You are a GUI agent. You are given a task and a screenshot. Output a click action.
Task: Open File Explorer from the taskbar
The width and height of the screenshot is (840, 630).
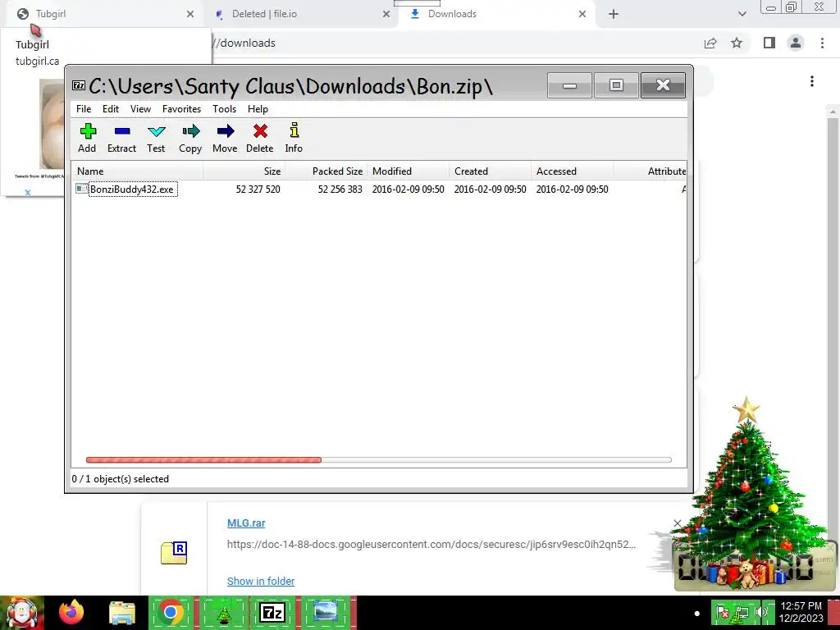click(x=122, y=612)
